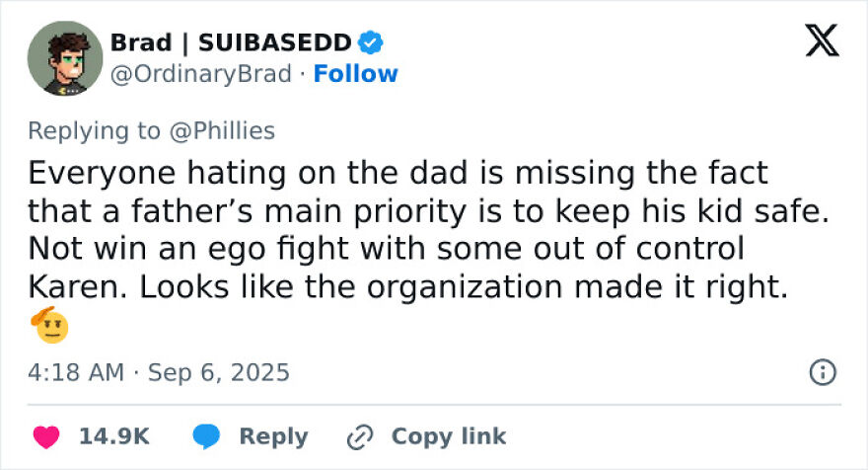Click the 14.9K like count

click(114, 436)
